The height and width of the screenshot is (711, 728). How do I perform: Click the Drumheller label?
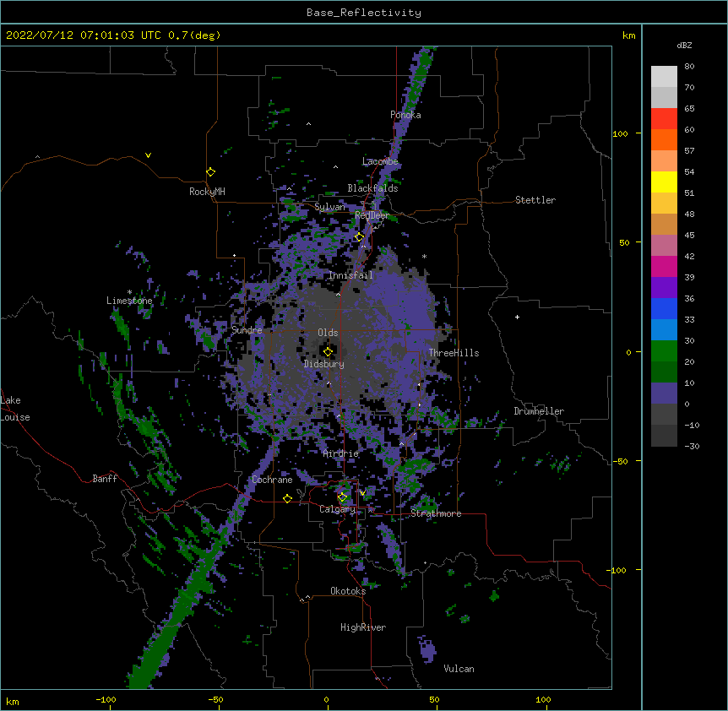click(539, 411)
